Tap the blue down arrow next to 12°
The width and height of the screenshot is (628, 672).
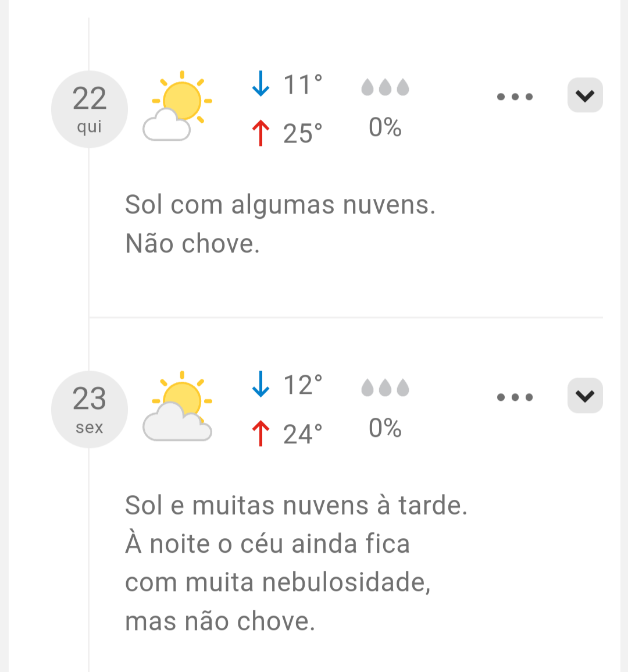261,384
